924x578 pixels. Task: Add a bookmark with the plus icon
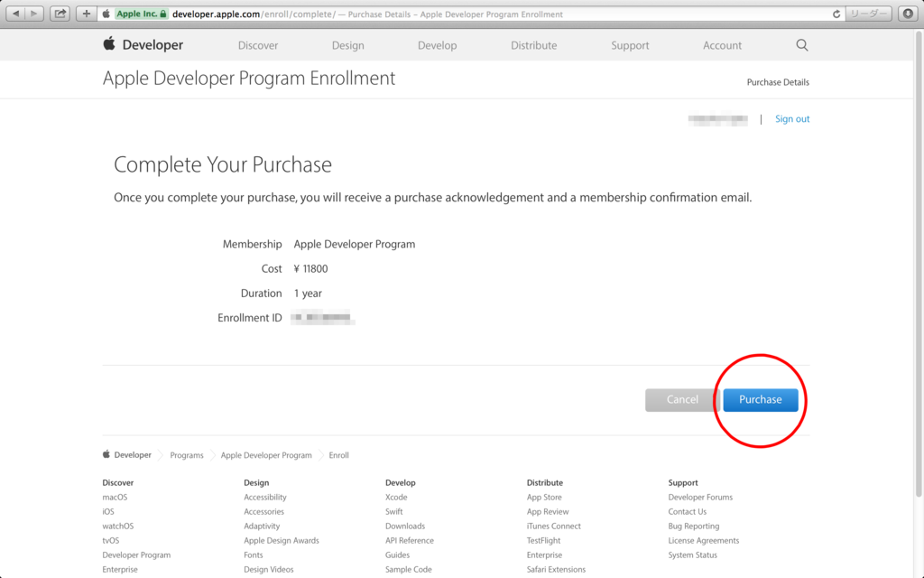[x=86, y=14]
